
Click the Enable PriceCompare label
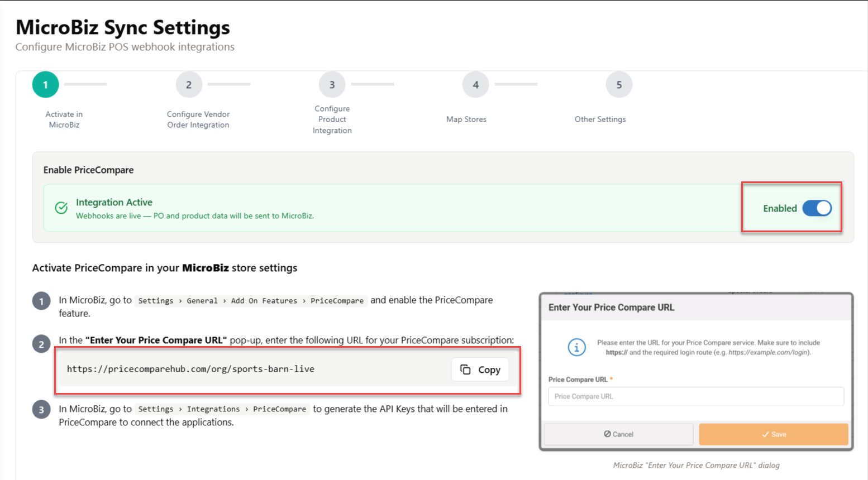pos(88,170)
